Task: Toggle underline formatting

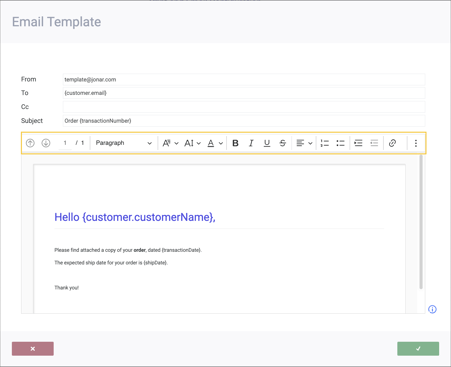Action: pyautogui.click(x=267, y=143)
